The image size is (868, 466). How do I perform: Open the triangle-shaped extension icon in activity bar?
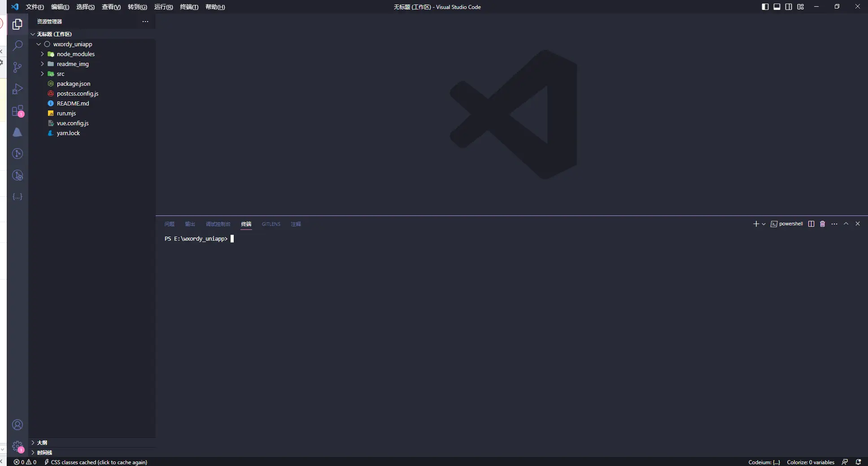[17, 132]
